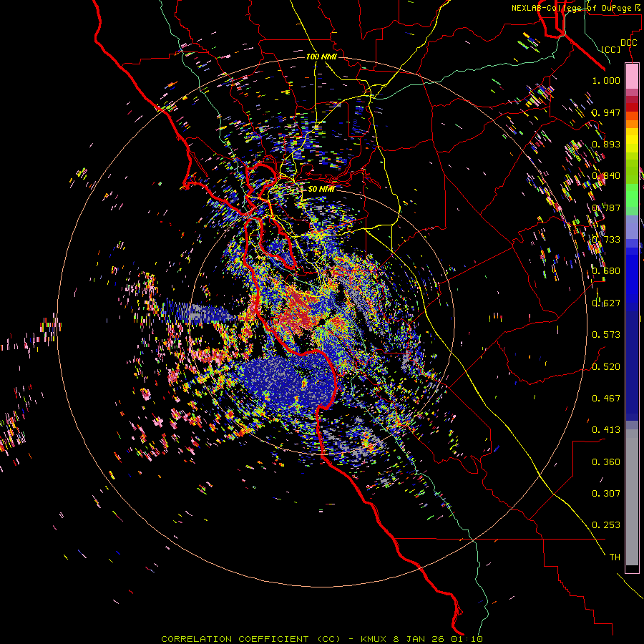Image resolution: width=644 pixels, height=644 pixels.
Task: Click the Correlation Coefficient KMUX caption at bottom
Action: tap(321, 639)
